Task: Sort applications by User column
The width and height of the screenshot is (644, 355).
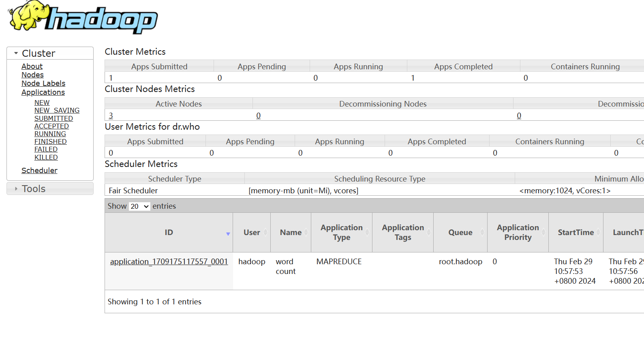Action: 251,233
